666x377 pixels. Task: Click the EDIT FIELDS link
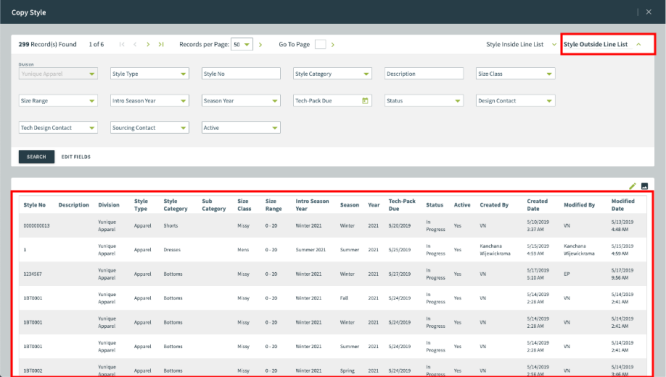76,157
